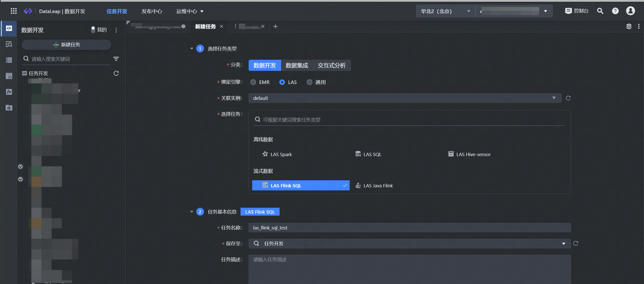Open the columns library icon in left sidebar
644x284 pixels.
(9, 76)
